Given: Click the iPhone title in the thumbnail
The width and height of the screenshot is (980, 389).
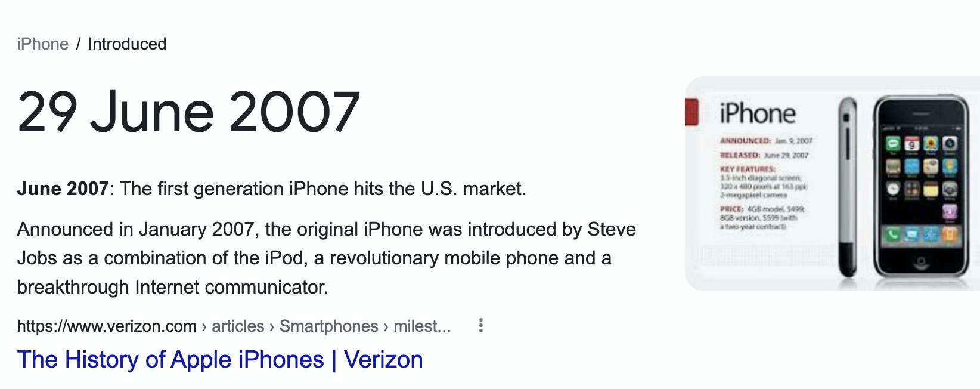Looking at the screenshot, I should coord(757,113).
